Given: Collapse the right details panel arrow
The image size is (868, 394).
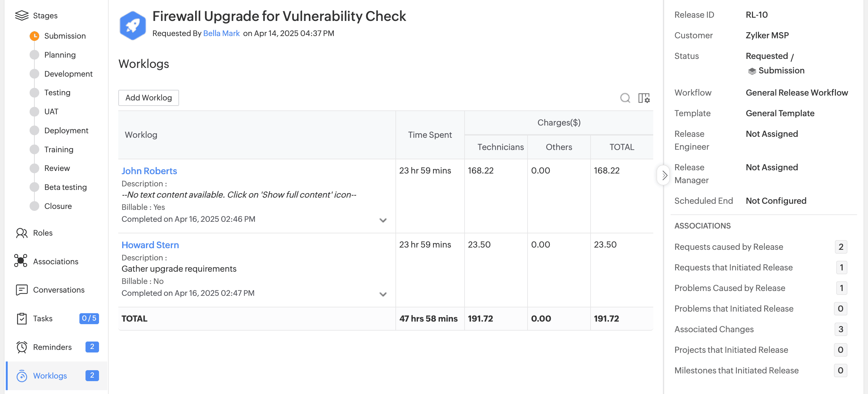Looking at the screenshot, I should click(664, 175).
